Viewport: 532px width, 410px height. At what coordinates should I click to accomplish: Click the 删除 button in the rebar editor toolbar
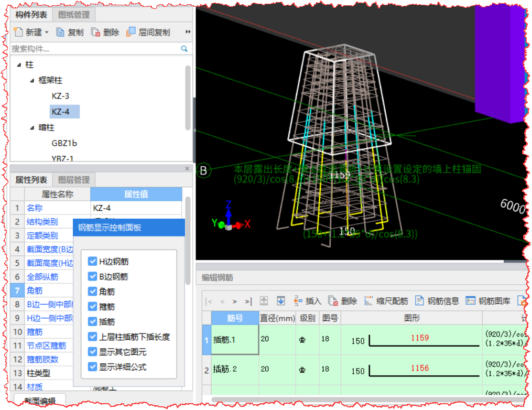click(343, 301)
